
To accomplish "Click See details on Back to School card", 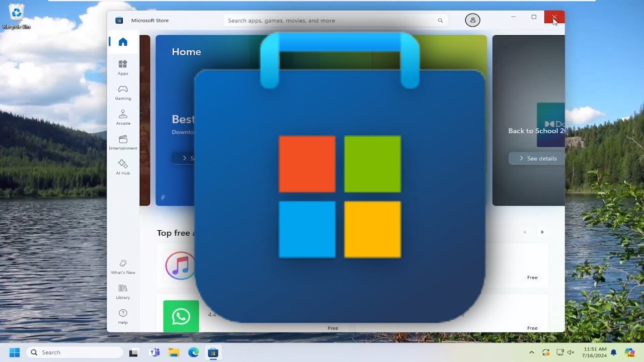I will click(536, 158).
